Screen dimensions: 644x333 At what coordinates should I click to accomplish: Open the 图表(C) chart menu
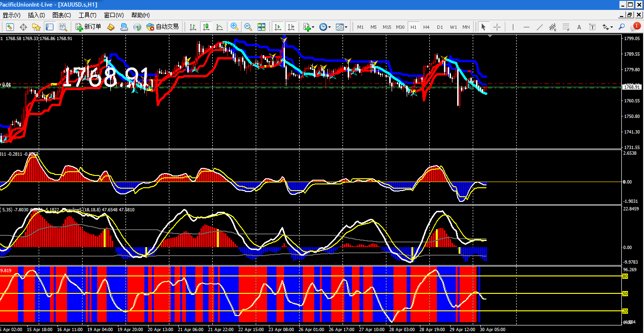coord(61,15)
